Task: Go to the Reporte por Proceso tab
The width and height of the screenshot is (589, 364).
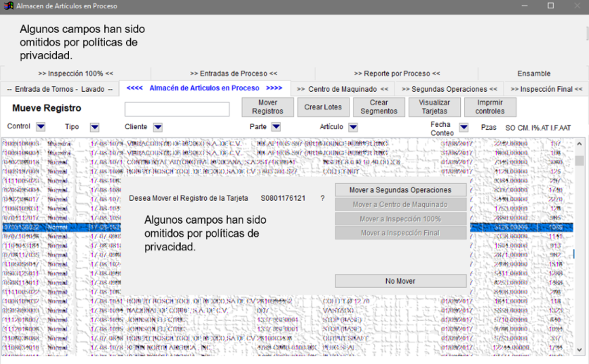Action: (x=397, y=73)
